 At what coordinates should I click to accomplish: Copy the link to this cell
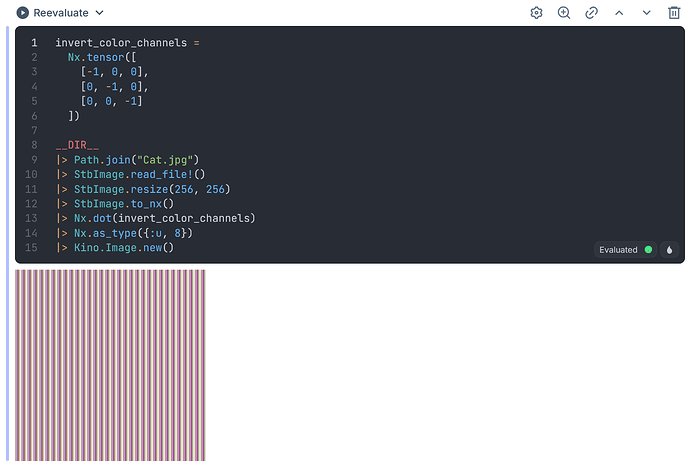(591, 13)
